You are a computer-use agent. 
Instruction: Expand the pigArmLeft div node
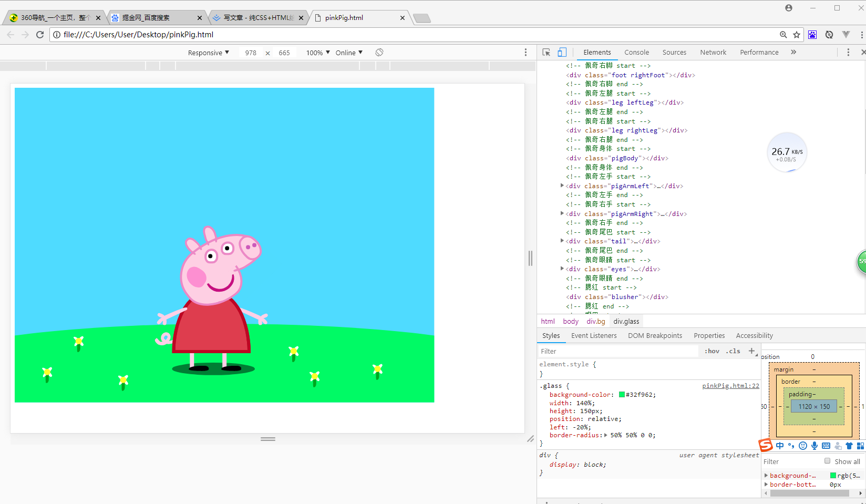point(562,186)
